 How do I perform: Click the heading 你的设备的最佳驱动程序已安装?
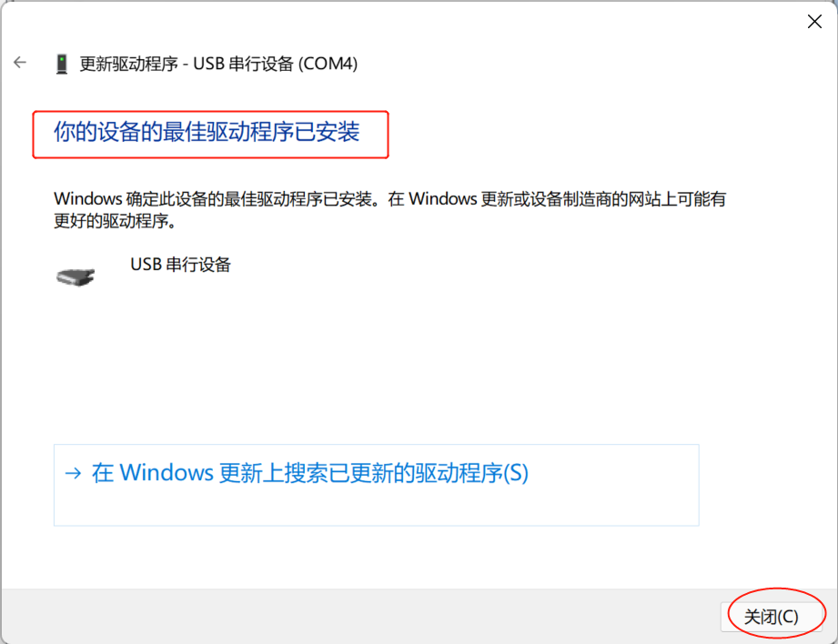coord(207,132)
